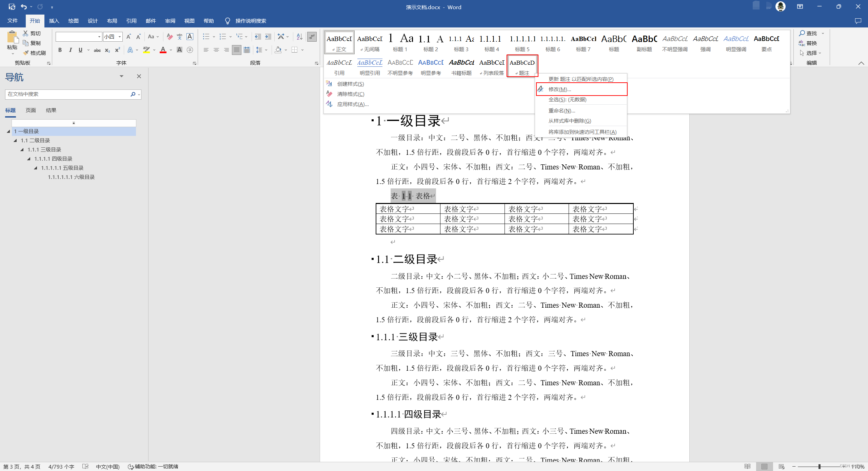Toggle show paragraph marks button

[312, 37]
